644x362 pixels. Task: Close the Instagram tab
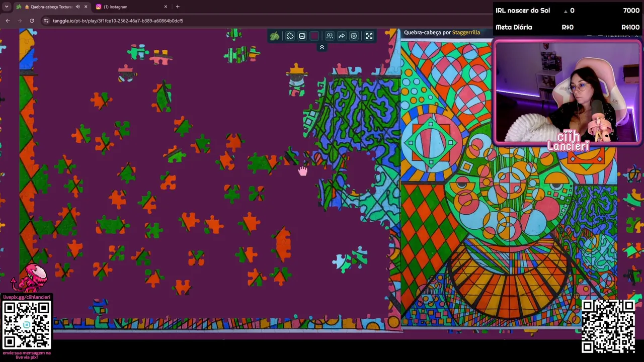(166, 7)
